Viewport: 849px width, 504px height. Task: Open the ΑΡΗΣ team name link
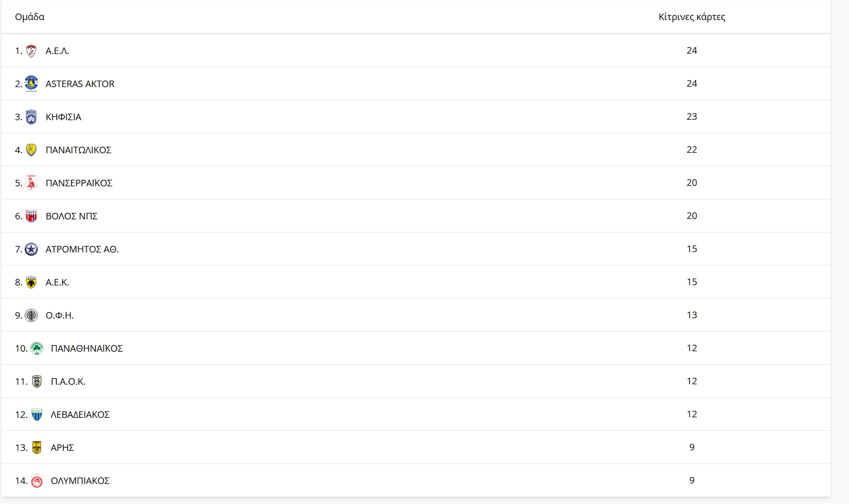(x=62, y=448)
